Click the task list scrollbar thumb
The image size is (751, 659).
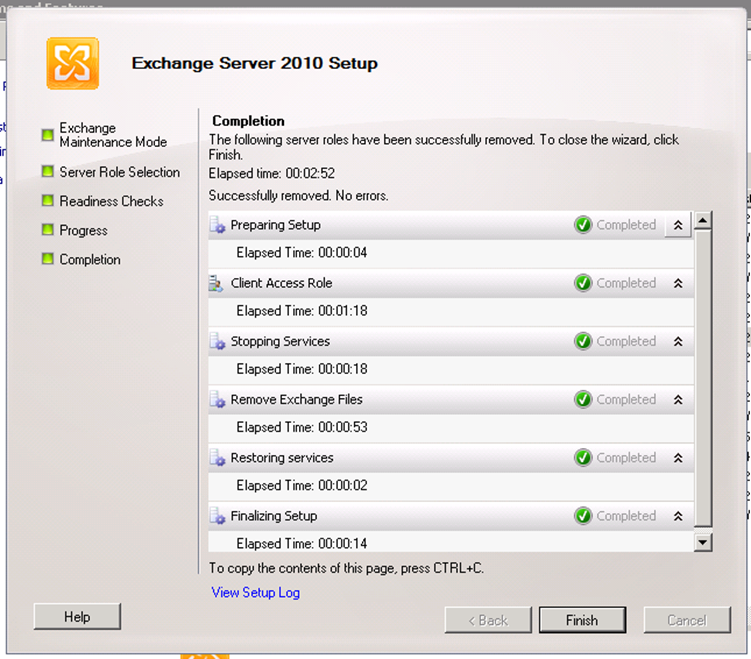pyautogui.click(x=703, y=378)
